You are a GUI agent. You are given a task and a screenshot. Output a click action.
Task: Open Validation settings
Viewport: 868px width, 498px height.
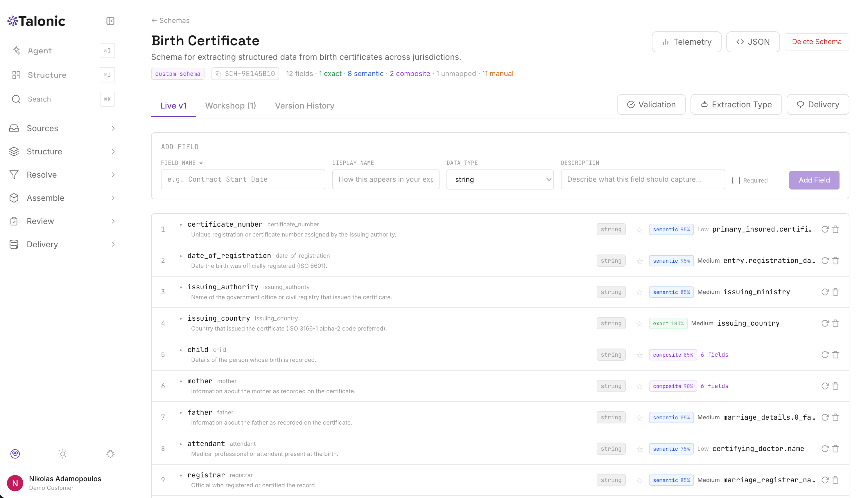pyautogui.click(x=651, y=104)
